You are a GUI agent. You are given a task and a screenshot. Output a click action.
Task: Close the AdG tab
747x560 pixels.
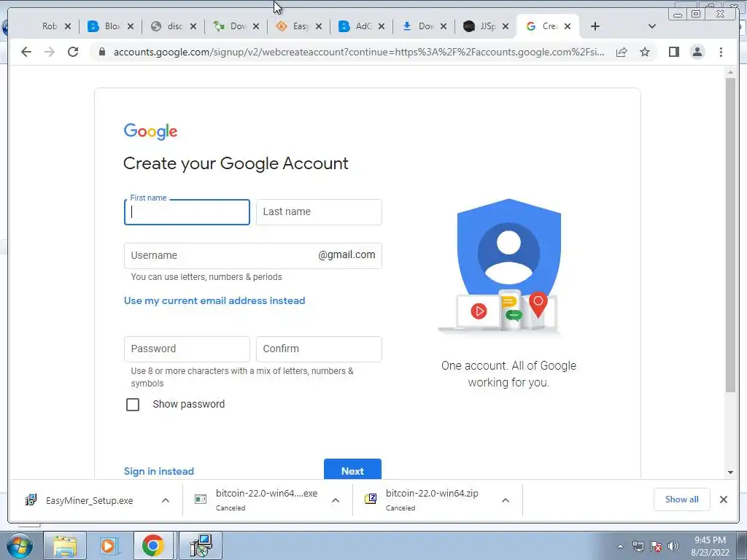coord(381,26)
